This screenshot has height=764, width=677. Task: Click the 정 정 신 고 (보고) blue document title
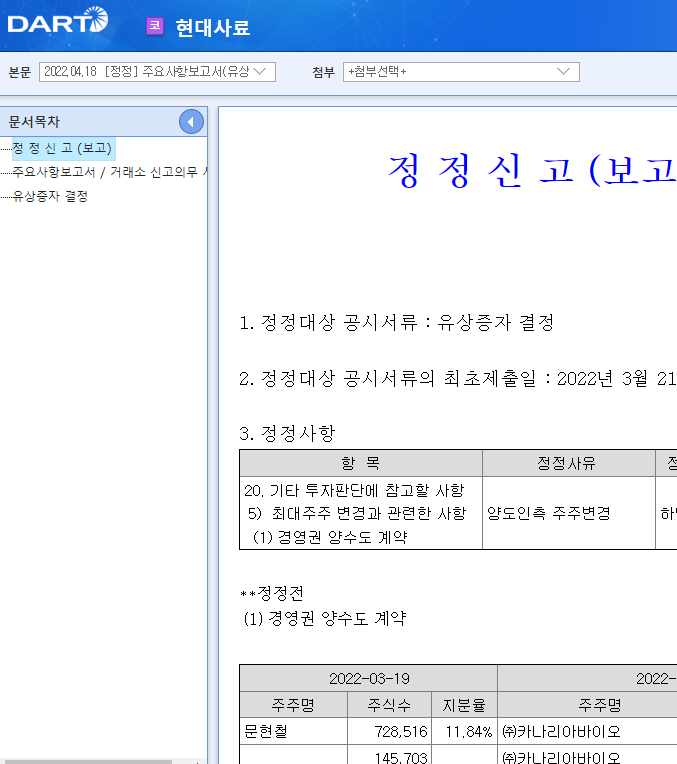[x=532, y=171]
